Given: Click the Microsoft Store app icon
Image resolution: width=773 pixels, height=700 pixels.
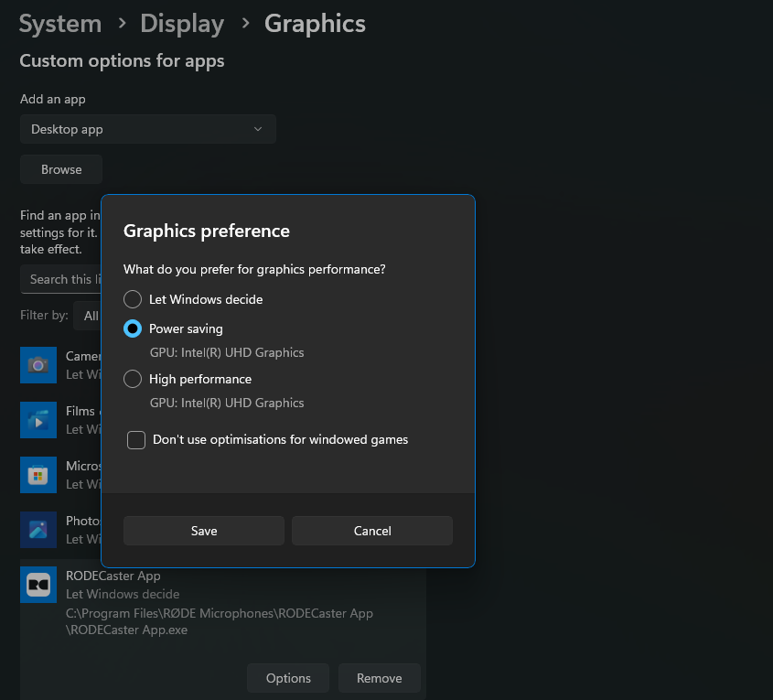Looking at the screenshot, I should pos(38,475).
